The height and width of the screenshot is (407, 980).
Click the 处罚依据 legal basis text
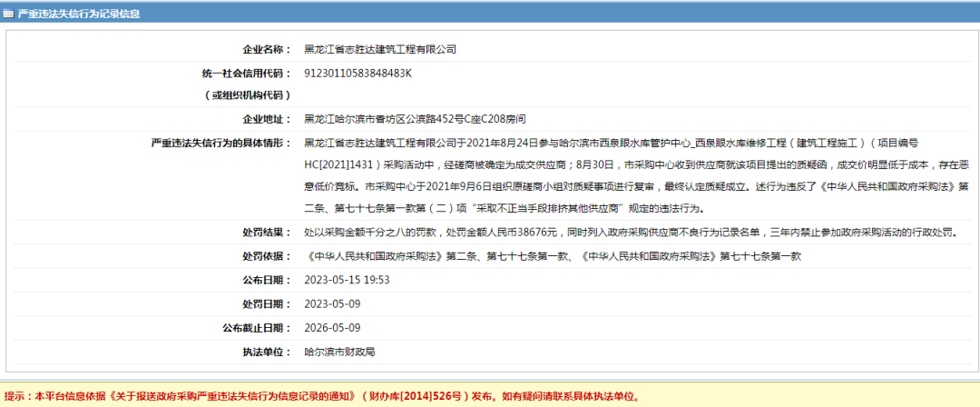coord(553,256)
